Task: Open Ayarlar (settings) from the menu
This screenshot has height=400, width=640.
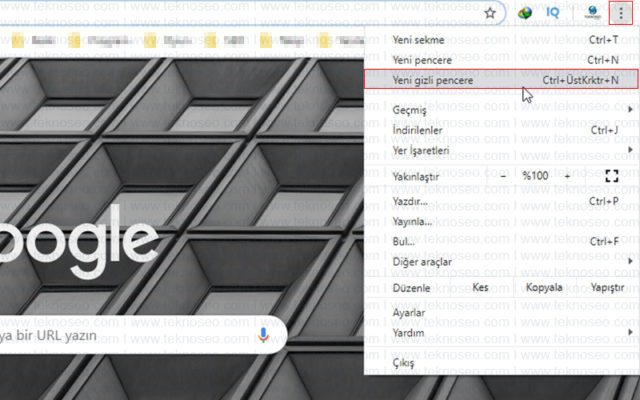Action: coord(501,313)
